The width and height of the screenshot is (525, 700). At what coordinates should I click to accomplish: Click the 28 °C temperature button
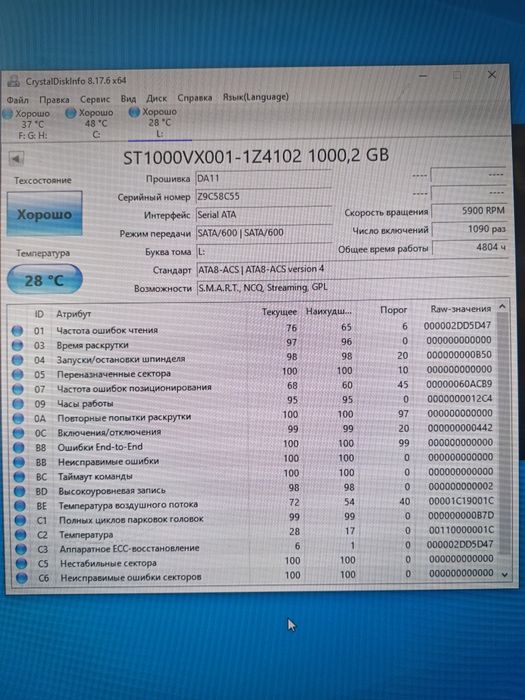tap(45, 280)
